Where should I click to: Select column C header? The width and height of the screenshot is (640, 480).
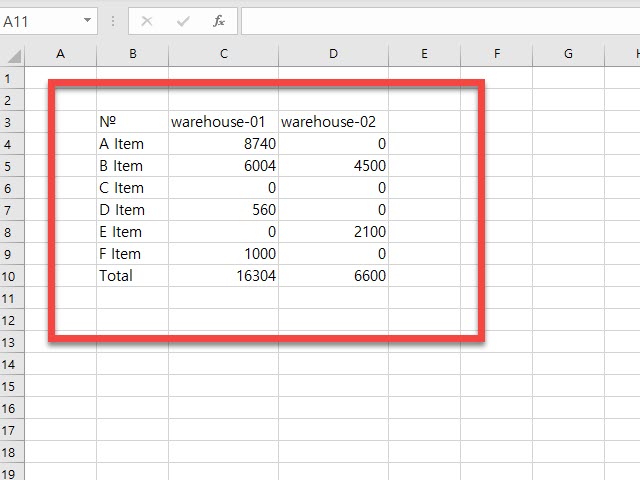coord(224,54)
